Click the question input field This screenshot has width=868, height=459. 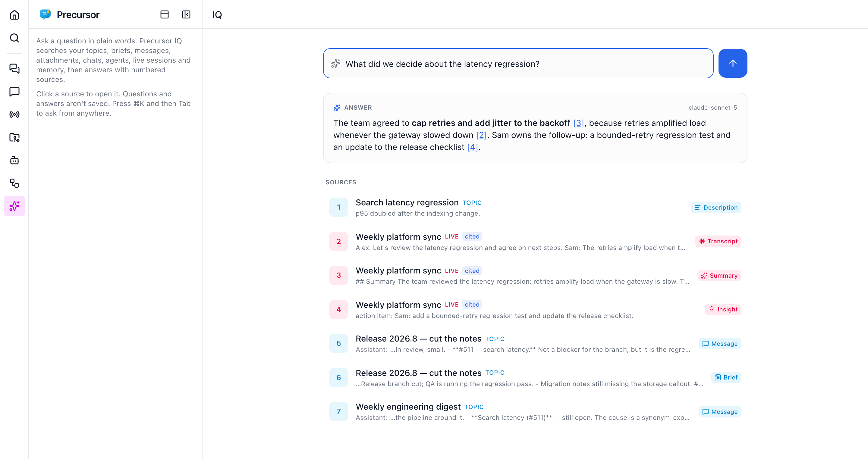(518, 63)
